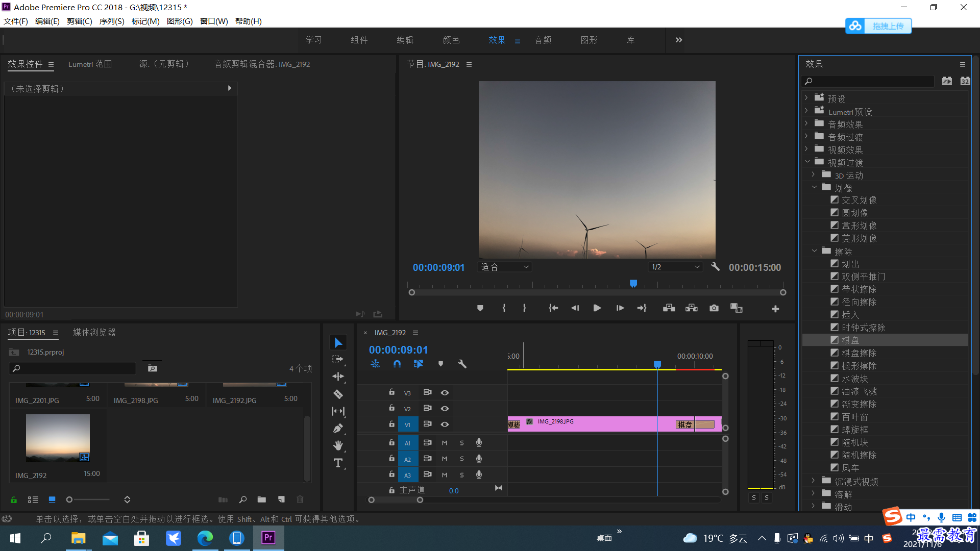The image size is (980, 551).
Task: Click the program monitor playhead marker
Action: (x=633, y=283)
